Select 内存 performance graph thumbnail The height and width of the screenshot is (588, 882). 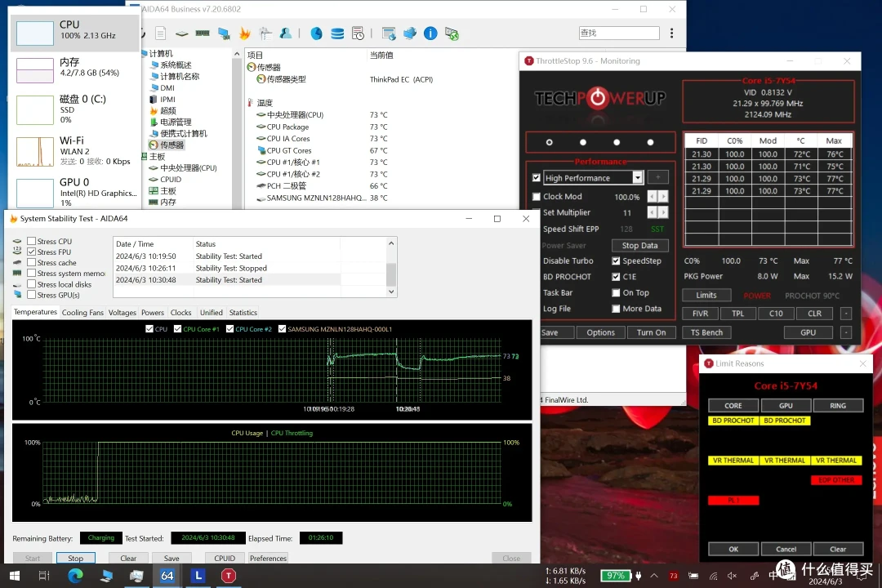35,70
